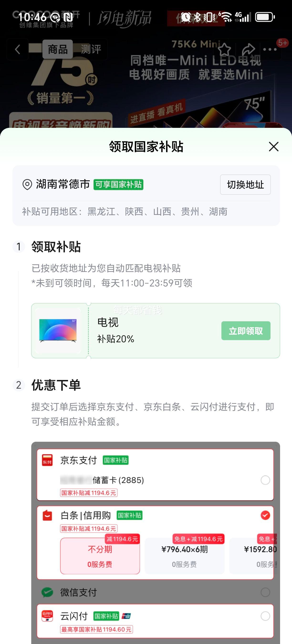Select 京东支付 储蓄卡 radio button
This screenshot has height=644, width=292.
(x=265, y=480)
